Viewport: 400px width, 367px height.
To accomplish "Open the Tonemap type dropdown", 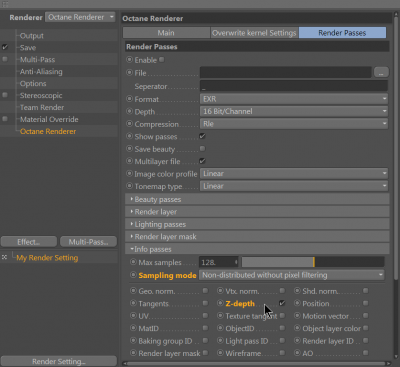I will (x=294, y=186).
